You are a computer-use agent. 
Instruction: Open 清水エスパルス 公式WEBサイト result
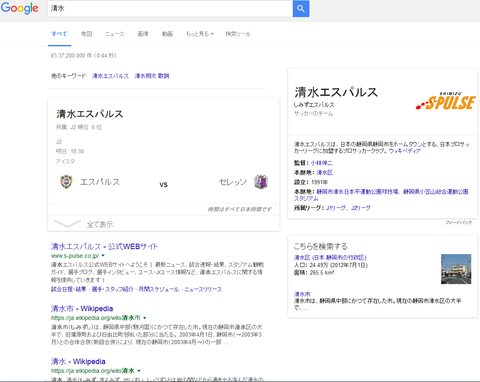pos(104,247)
